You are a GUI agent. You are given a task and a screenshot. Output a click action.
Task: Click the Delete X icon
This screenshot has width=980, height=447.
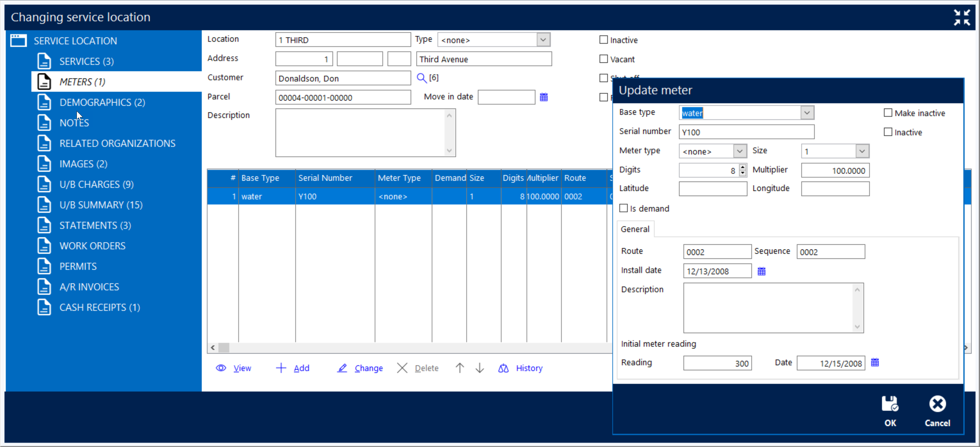point(402,368)
